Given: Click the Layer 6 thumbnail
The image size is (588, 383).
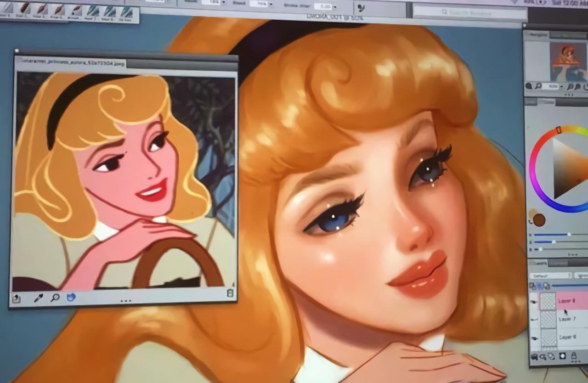Looking at the screenshot, I should pos(548,338).
